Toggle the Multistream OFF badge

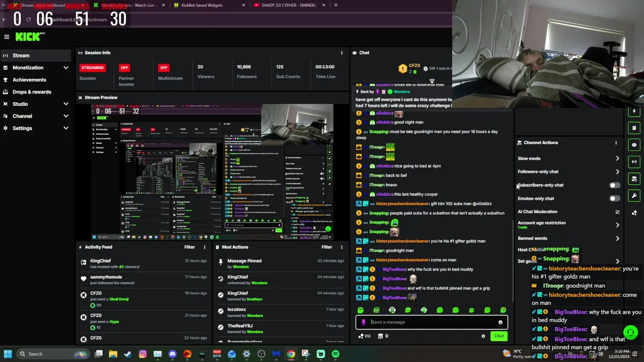(164, 67)
